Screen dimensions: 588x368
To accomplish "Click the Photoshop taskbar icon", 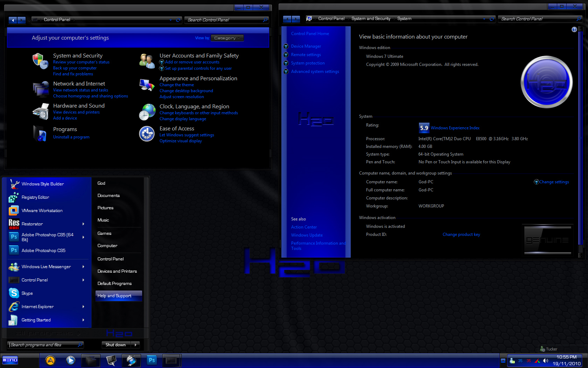I will [x=152, y=360].
